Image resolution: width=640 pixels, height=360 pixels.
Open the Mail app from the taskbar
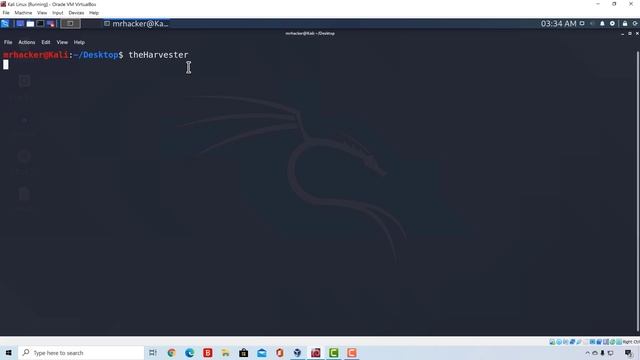coord(262,353)
